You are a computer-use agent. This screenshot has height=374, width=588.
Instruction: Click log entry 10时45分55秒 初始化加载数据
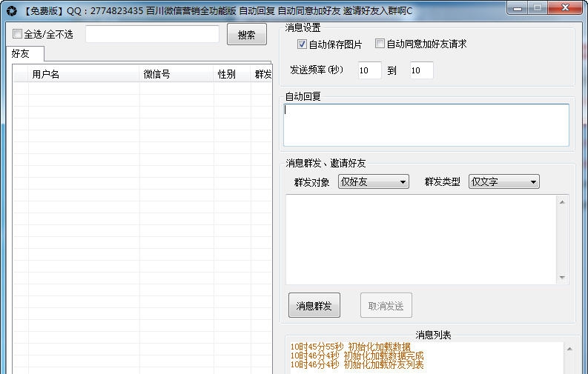pos(351,347)
